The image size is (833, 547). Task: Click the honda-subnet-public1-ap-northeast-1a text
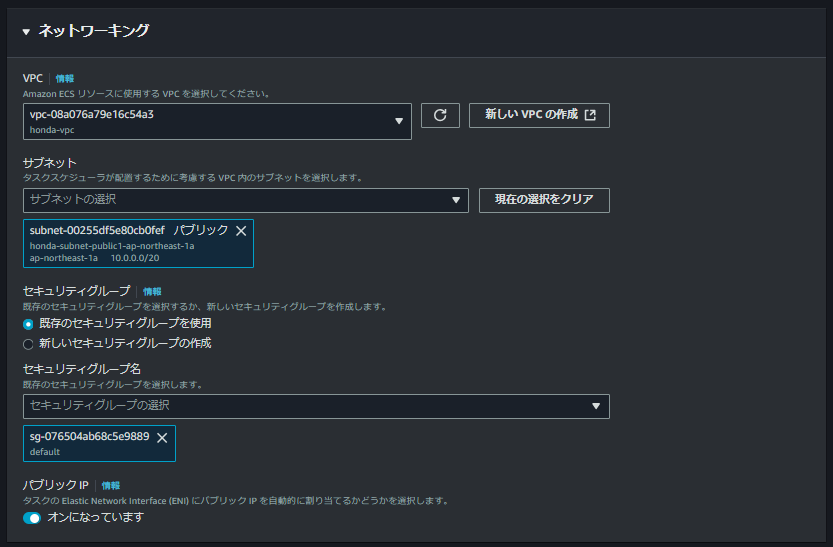pos(112,246)
